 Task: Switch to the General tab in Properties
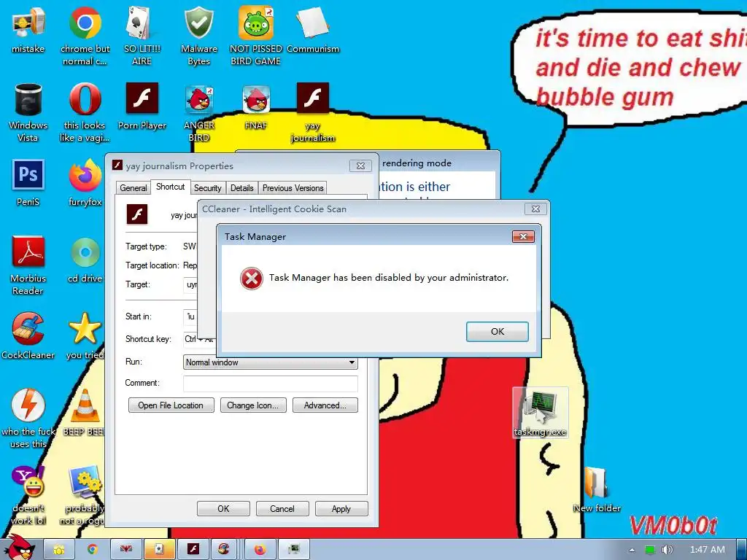point(133,188)
